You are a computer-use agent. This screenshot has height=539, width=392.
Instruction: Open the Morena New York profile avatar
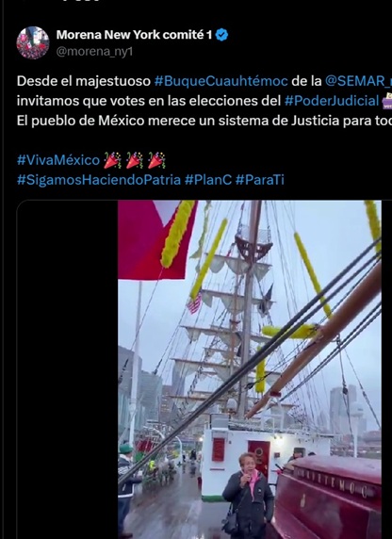click(x=33, y=42)
